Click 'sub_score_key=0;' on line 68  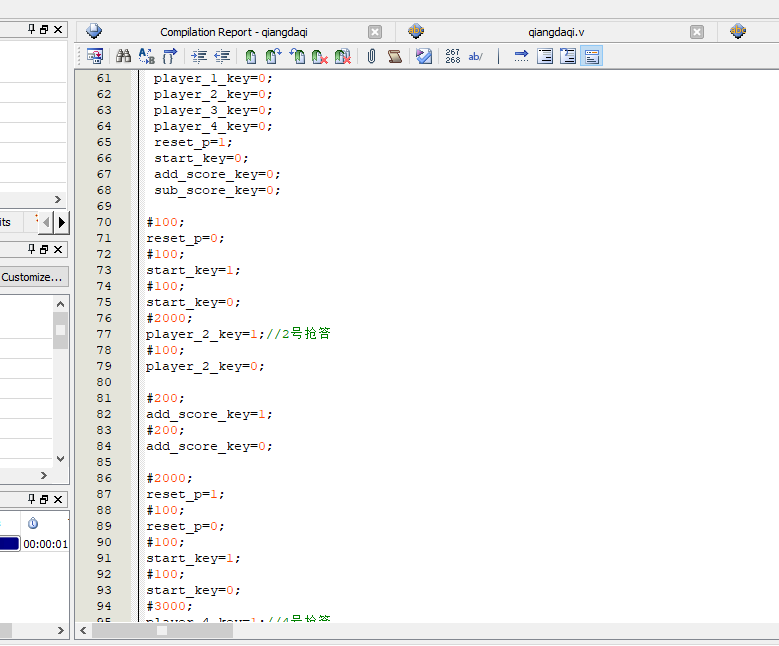pos(217,190)
